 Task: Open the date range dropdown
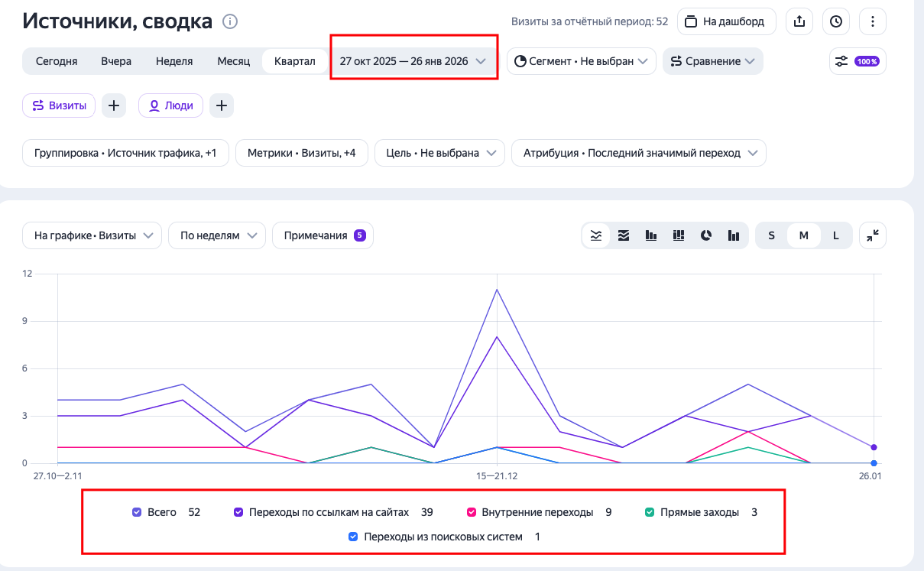pos(413,61)
